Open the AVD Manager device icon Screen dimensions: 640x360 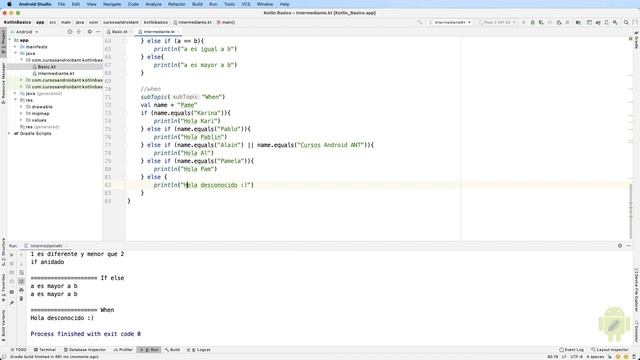click(607, 22)
